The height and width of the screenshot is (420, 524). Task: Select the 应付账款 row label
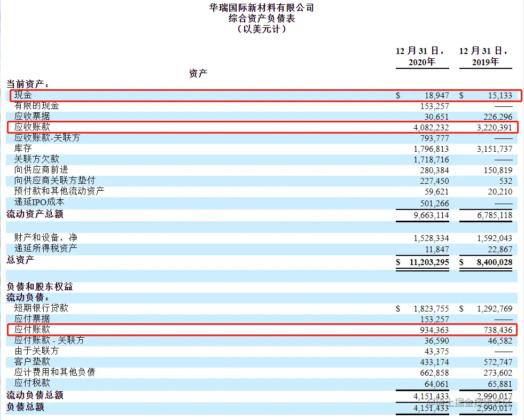pos(32,329)
